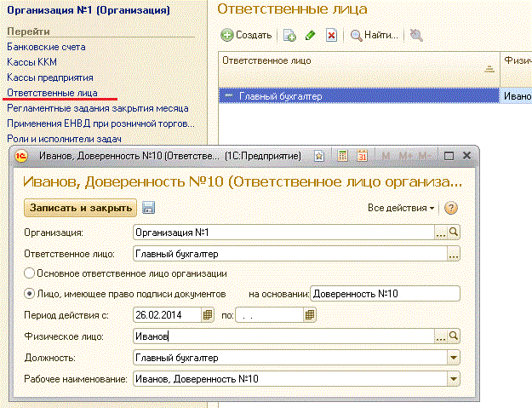Select 'Основное ответственное лицо организации' radio button
Viewport: 532px width, 408px height.
pos(30,273)
